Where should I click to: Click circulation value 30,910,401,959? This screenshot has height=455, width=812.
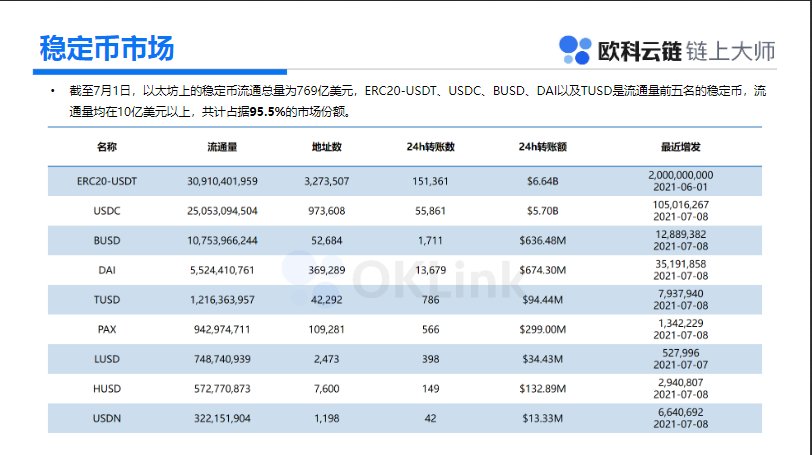pos(222,181)
